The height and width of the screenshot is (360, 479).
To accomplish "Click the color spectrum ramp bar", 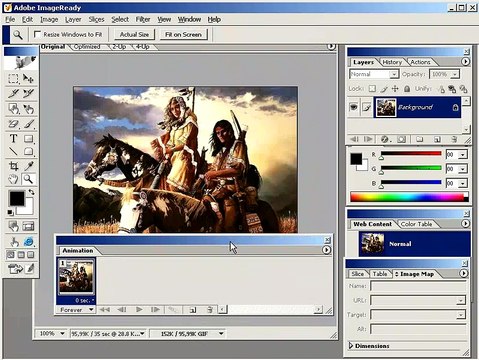I will 409,197.
